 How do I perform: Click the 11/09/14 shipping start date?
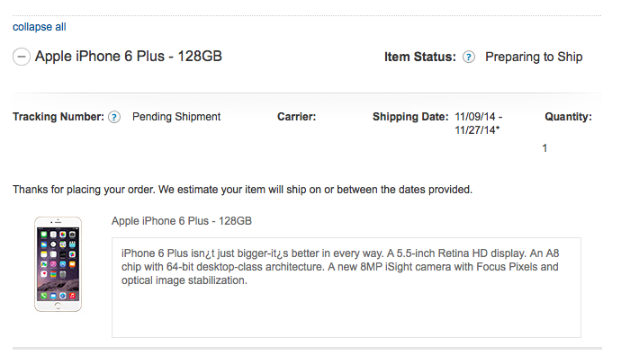point(477,117)
